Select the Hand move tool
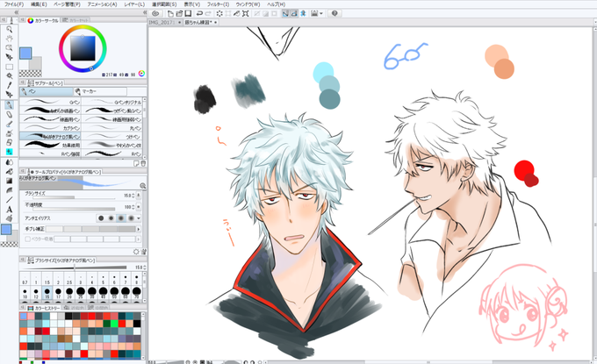The image size is (597, 364). point(10,39)
